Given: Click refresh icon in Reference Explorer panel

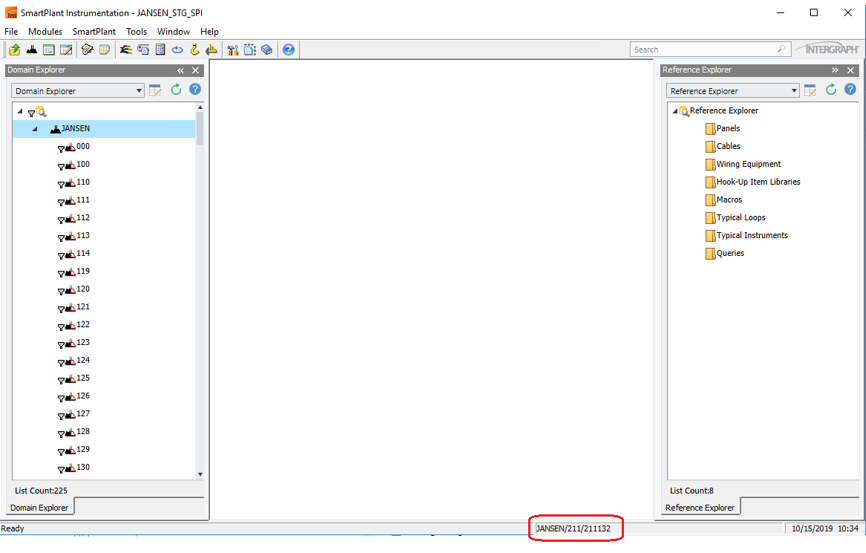Looking at the screenshot, I should tap(830, 90).
